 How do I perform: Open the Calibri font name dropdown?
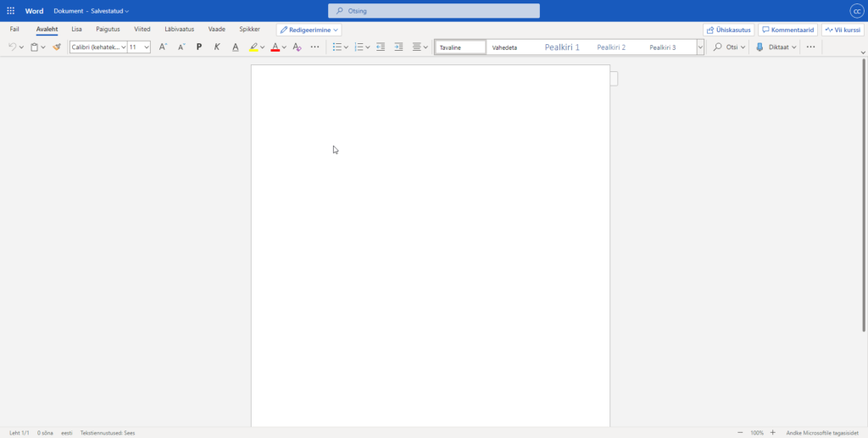point(97,47)
